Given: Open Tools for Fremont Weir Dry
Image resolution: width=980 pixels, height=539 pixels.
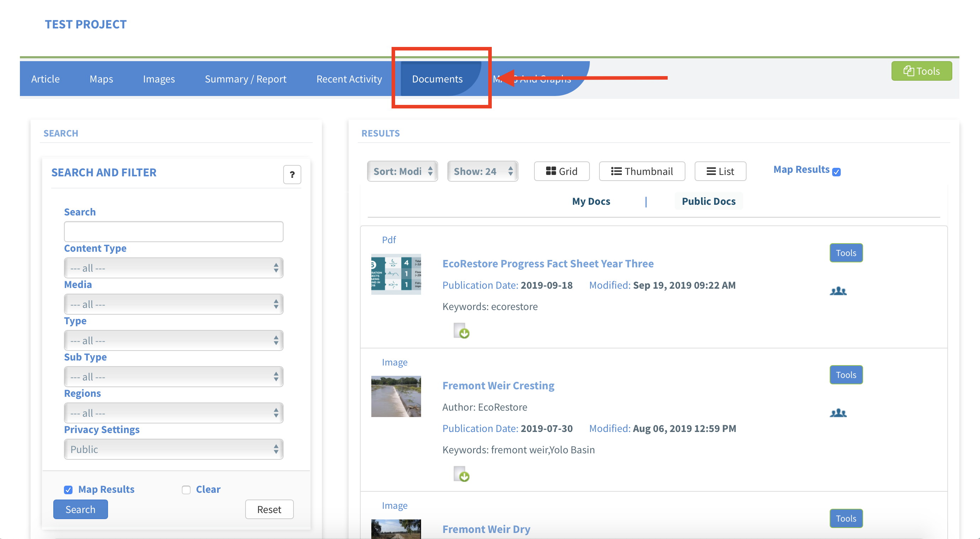Looking at the screenshot, I should coord(846,518).
